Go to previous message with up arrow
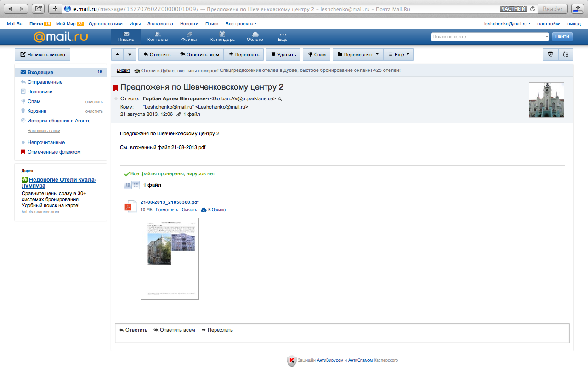Screen dimensions: 588x368 [117, 54]
